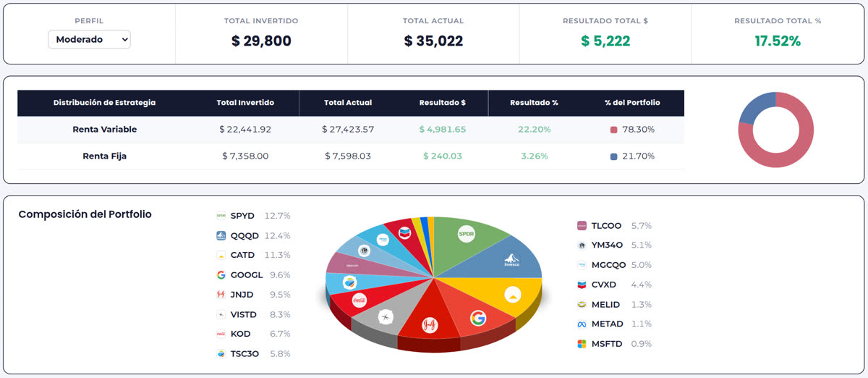The width and height of the screenshot is (868, 378).
Task: Click the SPDR logo on the green pie slice
Action: coord(467,234)
